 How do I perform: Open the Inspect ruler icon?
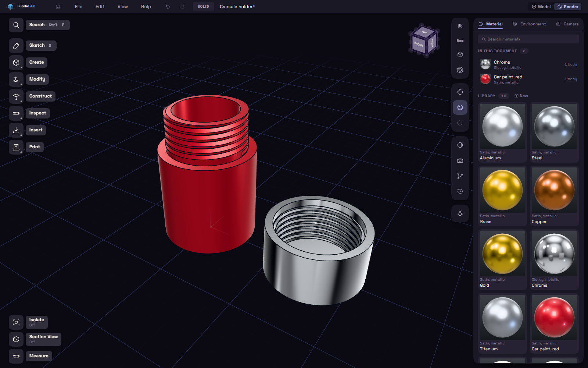point(16,113)
